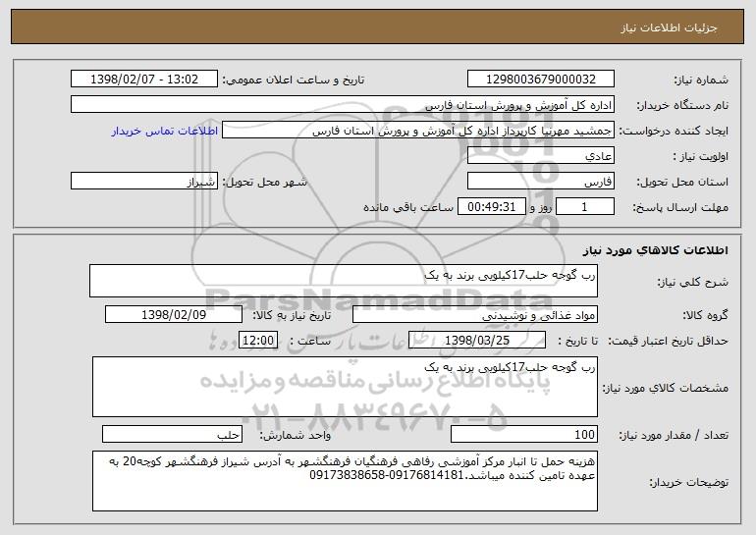Click the label حداقل تاریخ اعتبار قیمت
Screen dimensions: 756x535
pyautogui.click(x=669, y=342)
